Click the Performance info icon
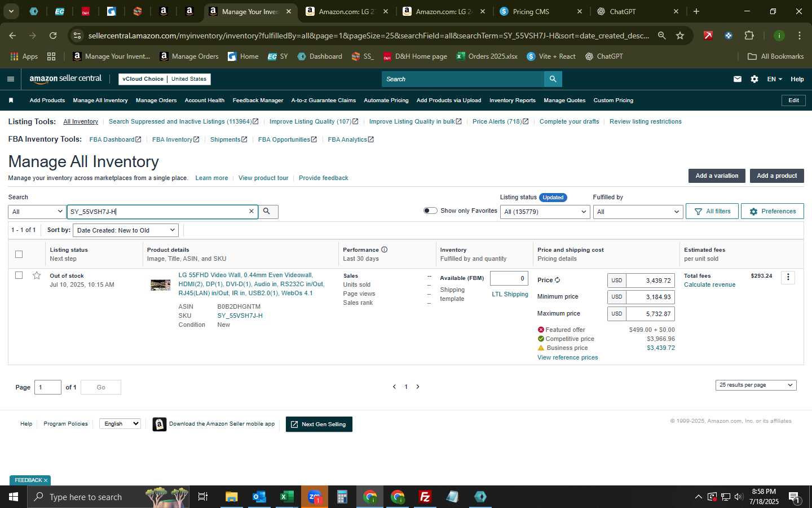 (x=385, y=249)
